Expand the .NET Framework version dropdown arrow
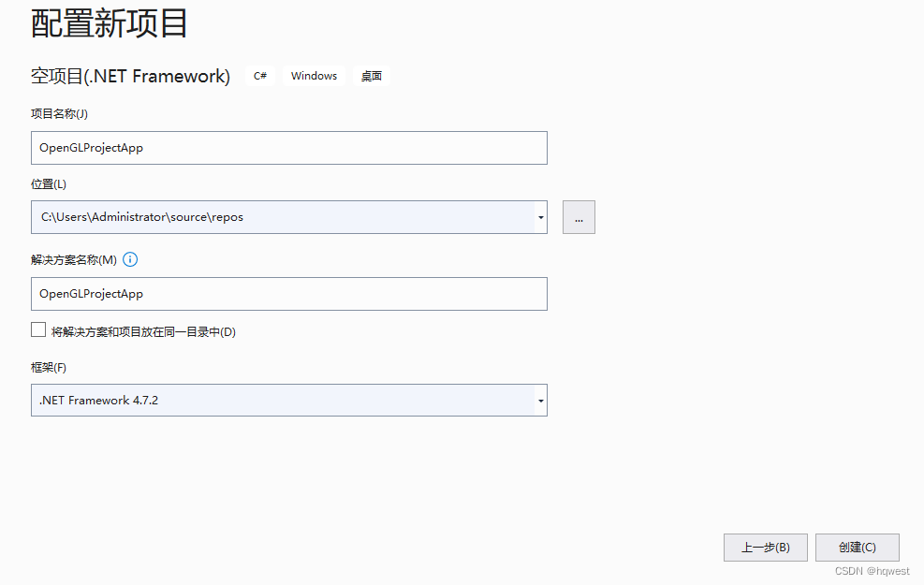This screenshot has width=924, height=585. point(540,401)
